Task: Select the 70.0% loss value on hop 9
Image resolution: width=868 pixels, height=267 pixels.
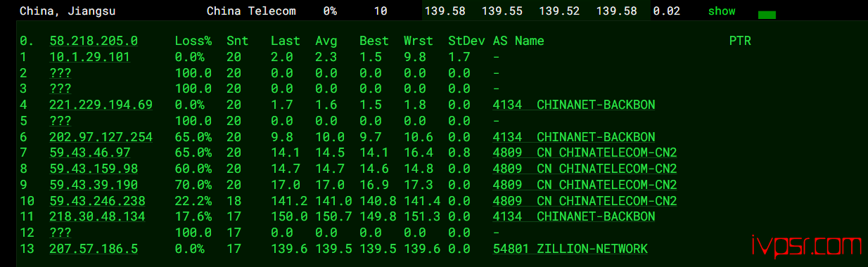Action: point(193,185)
